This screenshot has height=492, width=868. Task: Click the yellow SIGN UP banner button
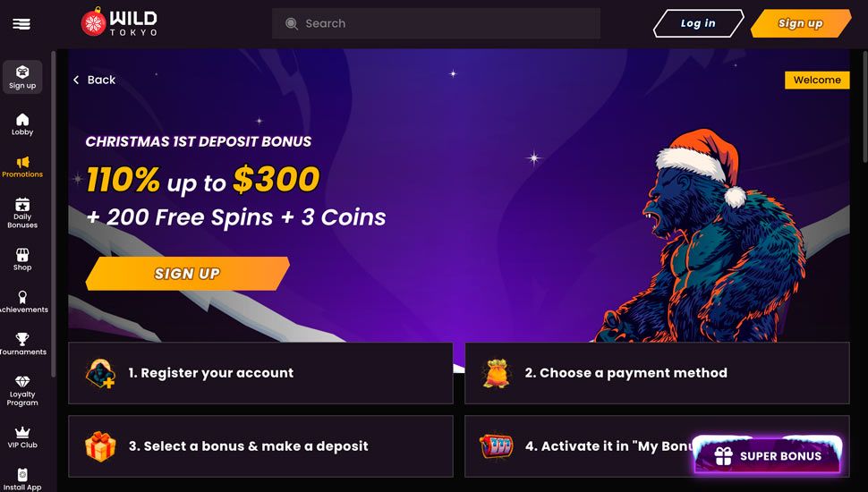[188, 274]
